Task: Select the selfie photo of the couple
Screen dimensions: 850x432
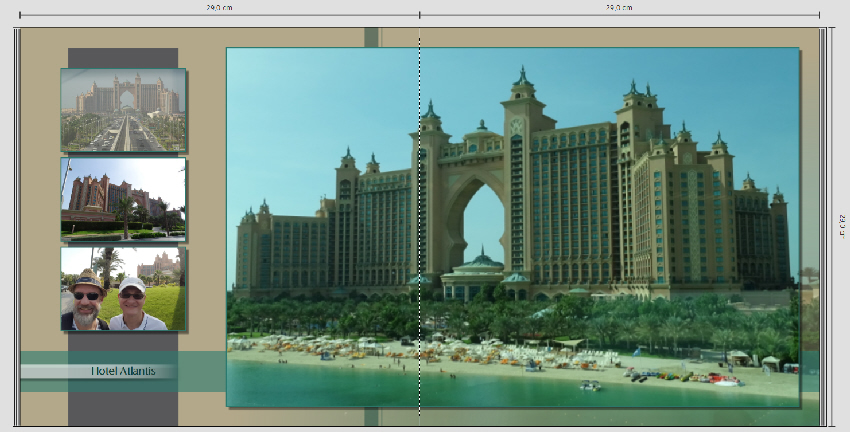Action: pyautogui.click(x=123, y=288)
